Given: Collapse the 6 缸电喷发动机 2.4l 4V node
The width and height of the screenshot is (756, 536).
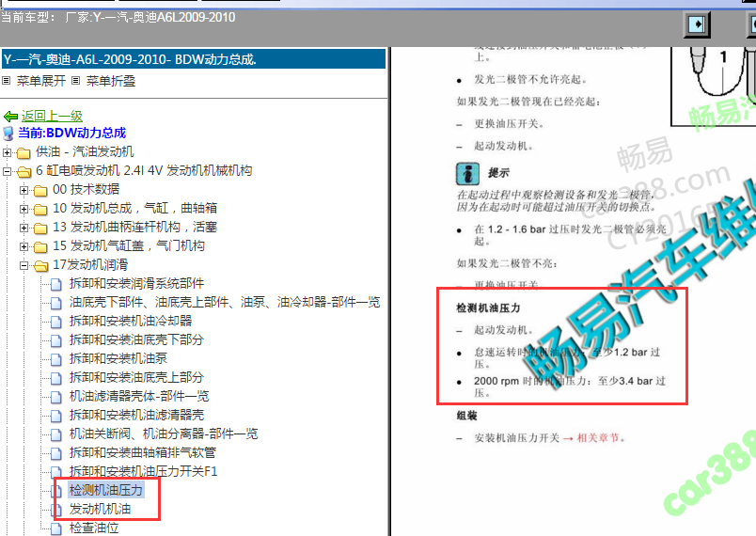Looking at the screenshot, I should (x=7, y=171).
